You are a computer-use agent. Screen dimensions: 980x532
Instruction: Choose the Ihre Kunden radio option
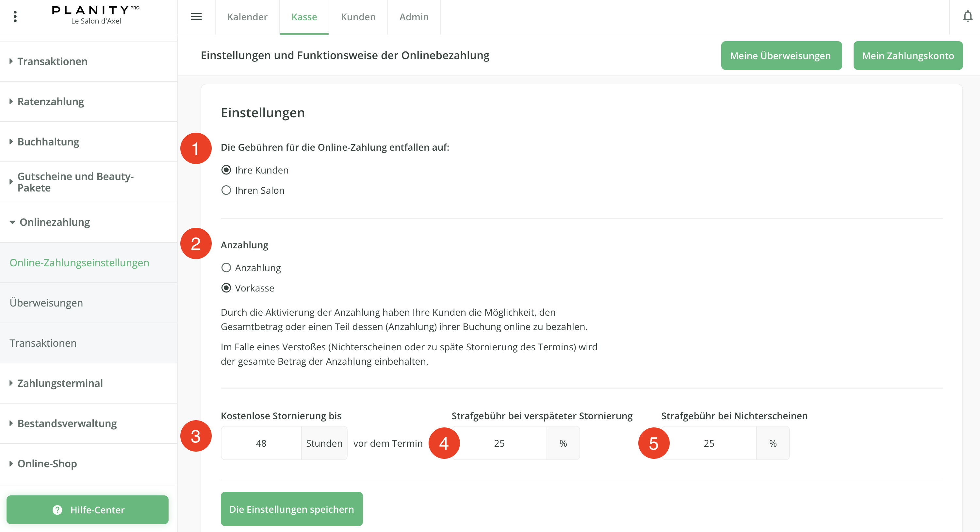226,170
